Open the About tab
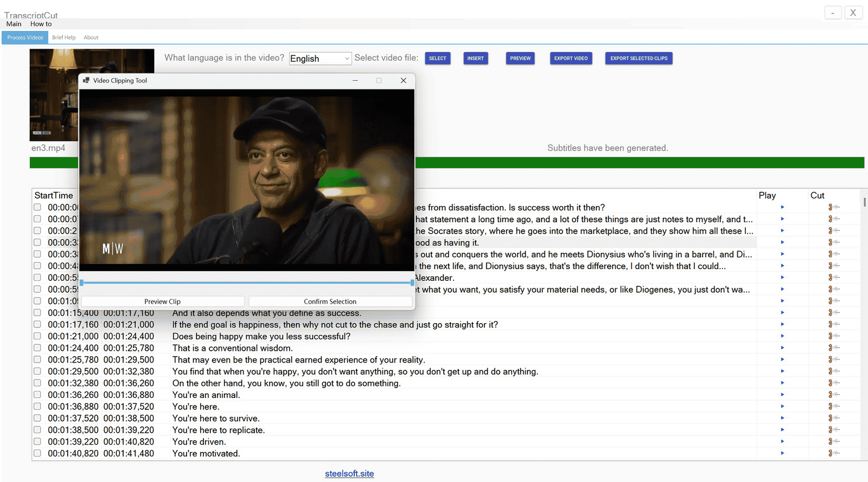The width and height of the screenshot is (868, 482). [91, 37]
